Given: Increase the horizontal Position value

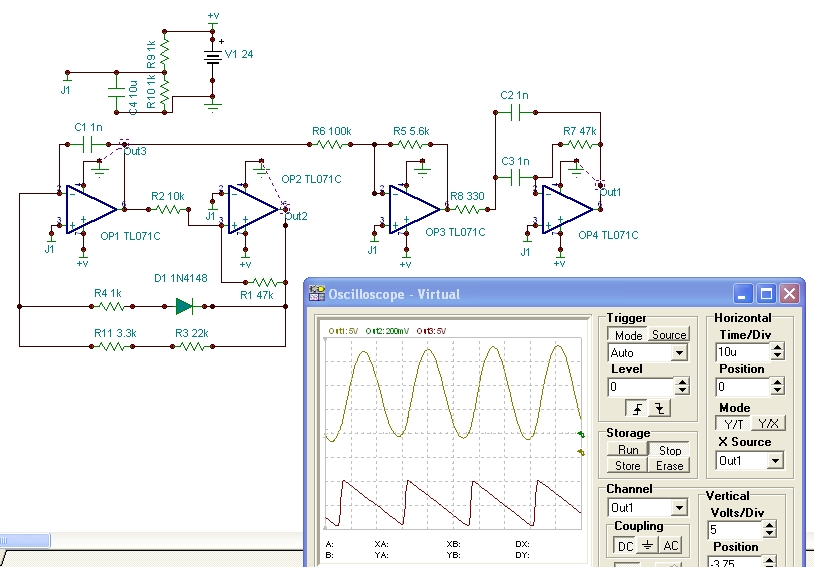Looking at the screenshot, I should pos(777,383).
